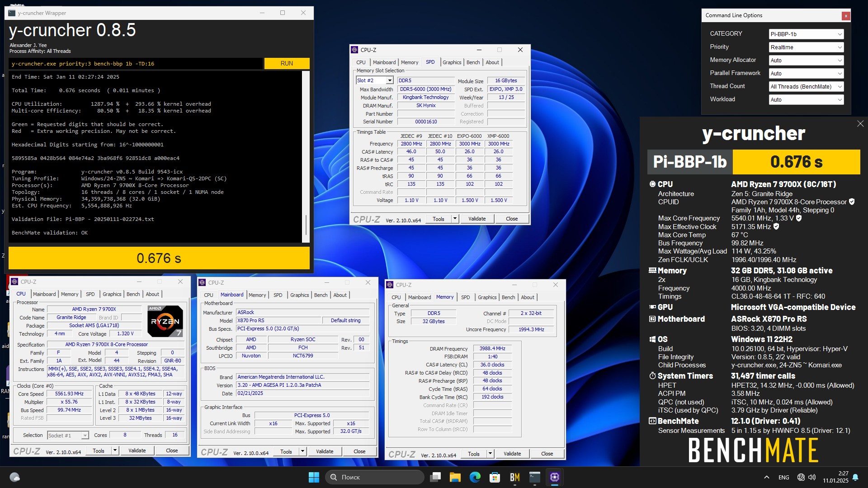The image size is (868, 488).
Task: Click the weather widget icon on taskbar
Action: point(15,477)
